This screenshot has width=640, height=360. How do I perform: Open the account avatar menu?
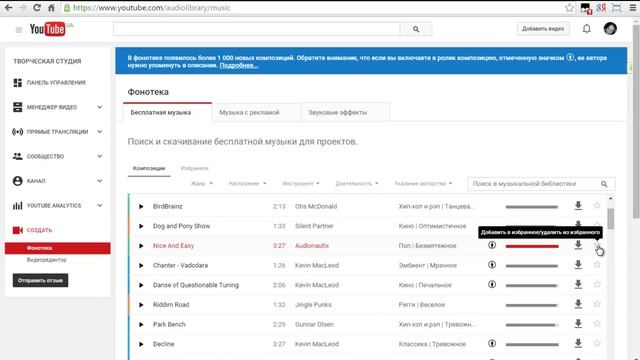610,29
